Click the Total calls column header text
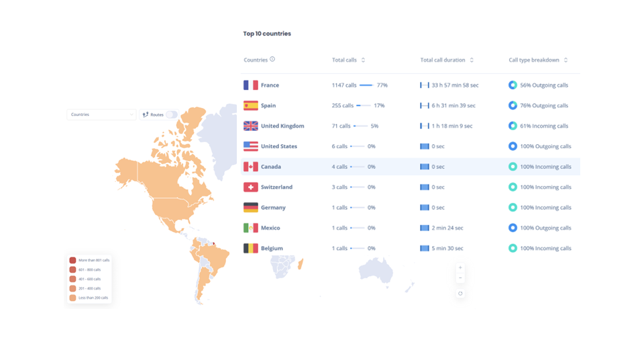This screenshot has width=644, height=362. (344, 60)
